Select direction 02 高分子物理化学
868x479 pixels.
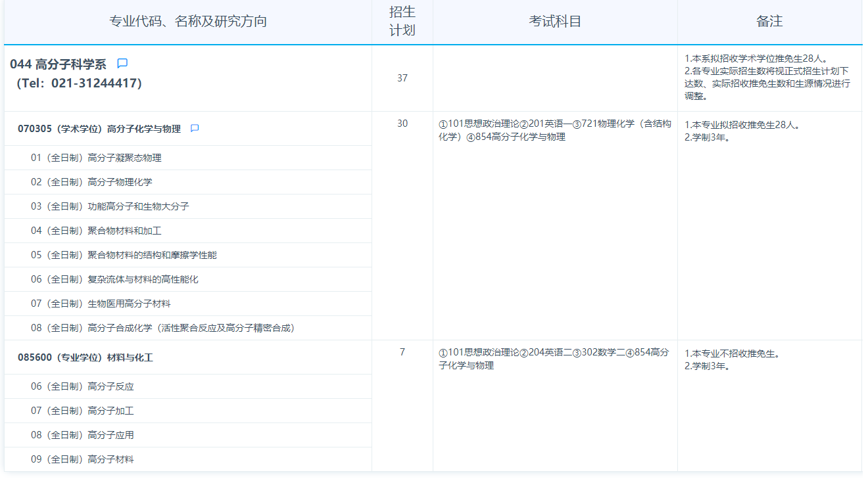[x=91, y=182]
